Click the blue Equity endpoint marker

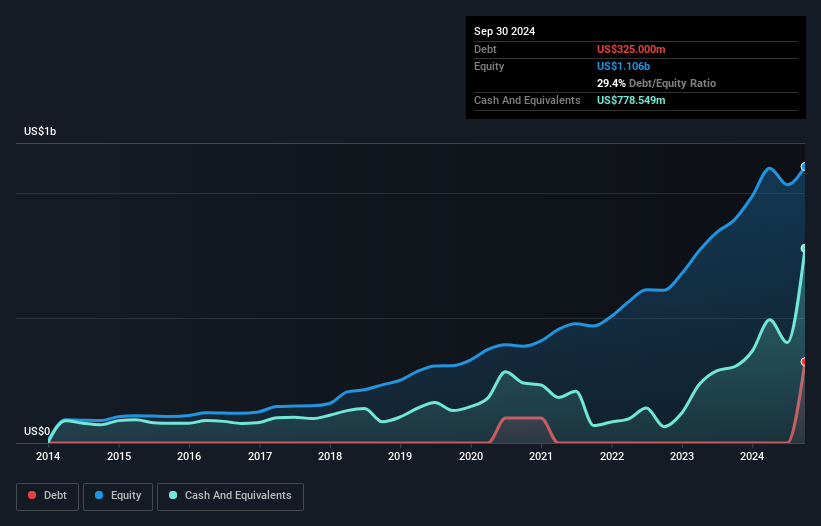tap(804, 167)
